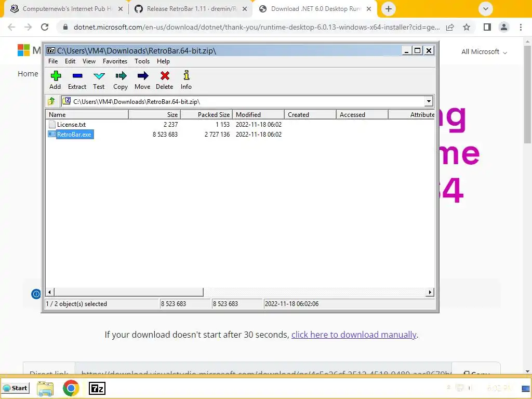
Task: Bookmark this page with star icon
Action: tap(467, 27)
